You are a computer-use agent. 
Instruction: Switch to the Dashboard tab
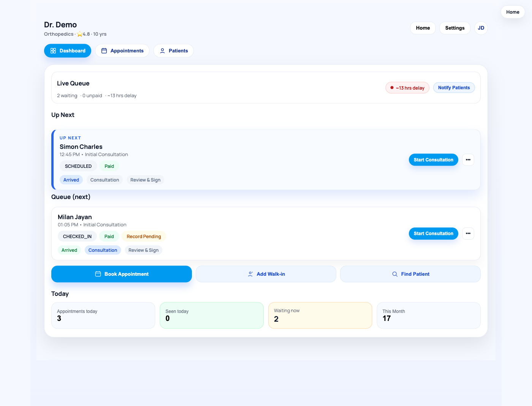[68, 51]
